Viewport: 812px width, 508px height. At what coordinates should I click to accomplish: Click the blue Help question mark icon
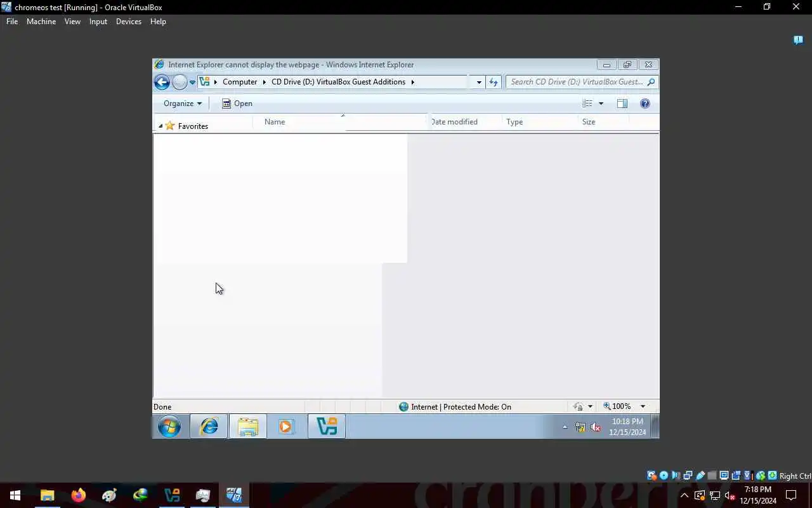(645, 104)
